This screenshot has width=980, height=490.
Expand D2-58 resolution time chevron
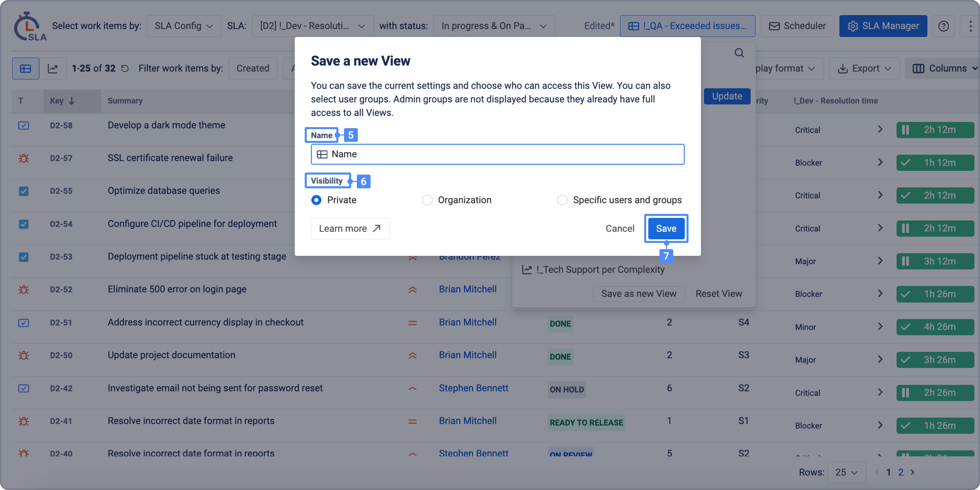point(880,129)
